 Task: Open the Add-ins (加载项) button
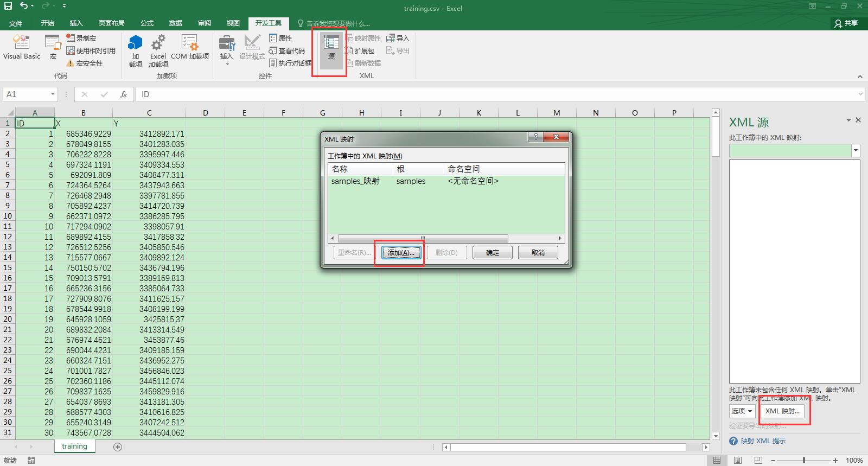135,50
